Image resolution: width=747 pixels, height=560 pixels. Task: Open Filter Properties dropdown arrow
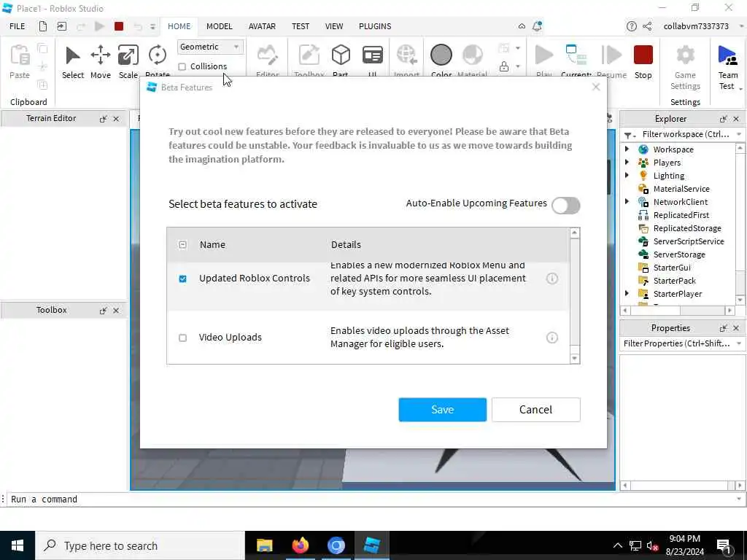739,344
